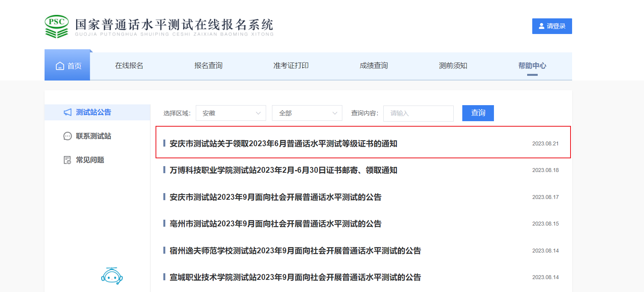Focus the 查询内容 input field
This screenshot has width=644, height=292.
coord(418,113)
